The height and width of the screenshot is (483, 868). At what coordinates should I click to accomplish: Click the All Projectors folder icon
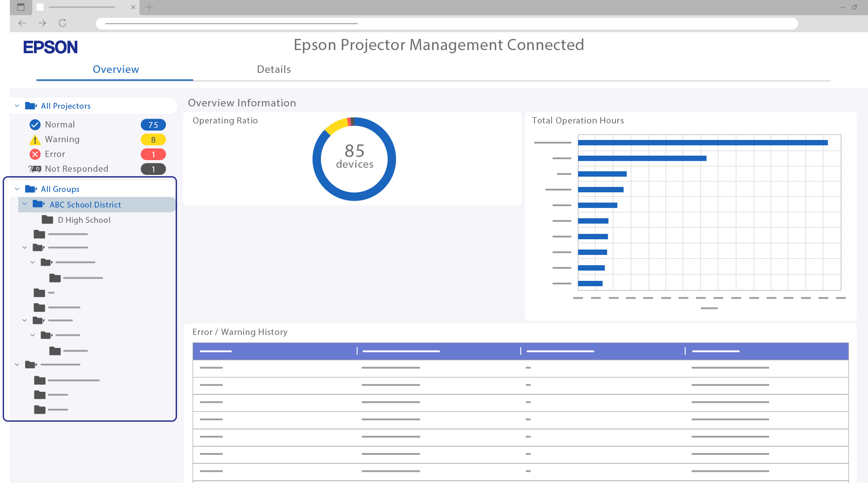[x=30, y=106]
